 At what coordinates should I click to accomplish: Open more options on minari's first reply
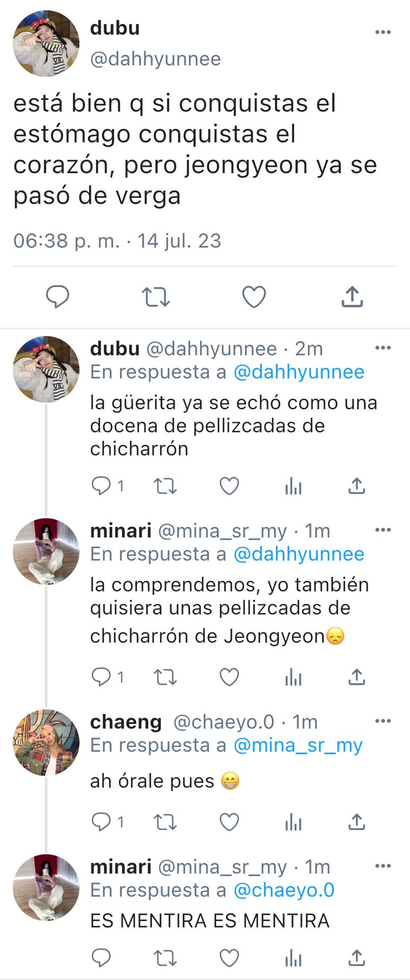[x=383, y=530]
